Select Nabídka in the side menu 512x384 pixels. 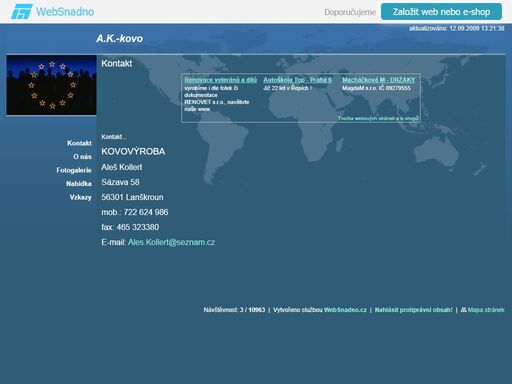(x=79, y=184)
